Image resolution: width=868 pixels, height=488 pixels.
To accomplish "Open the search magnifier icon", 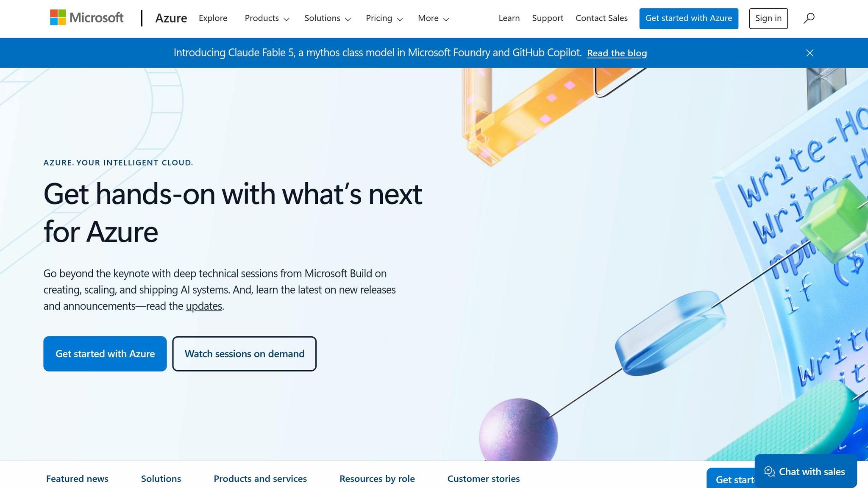I will coord(809,18).
